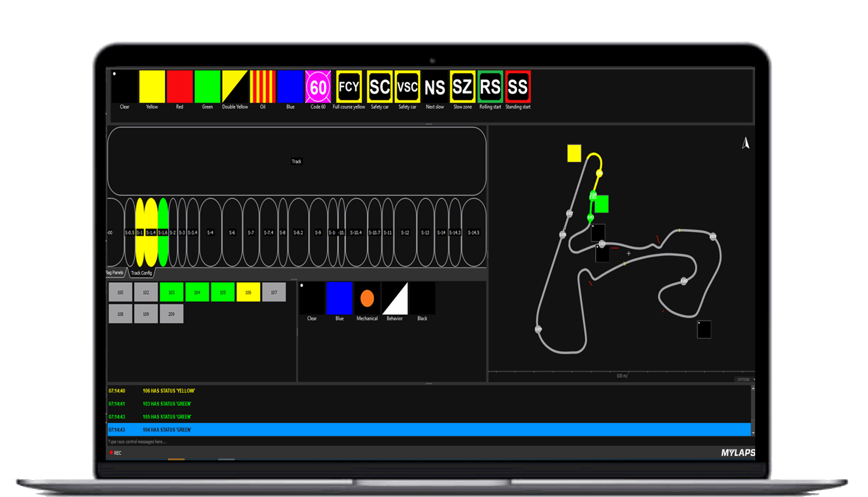Pick the orange Mechanical flag icon

[x=367, y=298]
